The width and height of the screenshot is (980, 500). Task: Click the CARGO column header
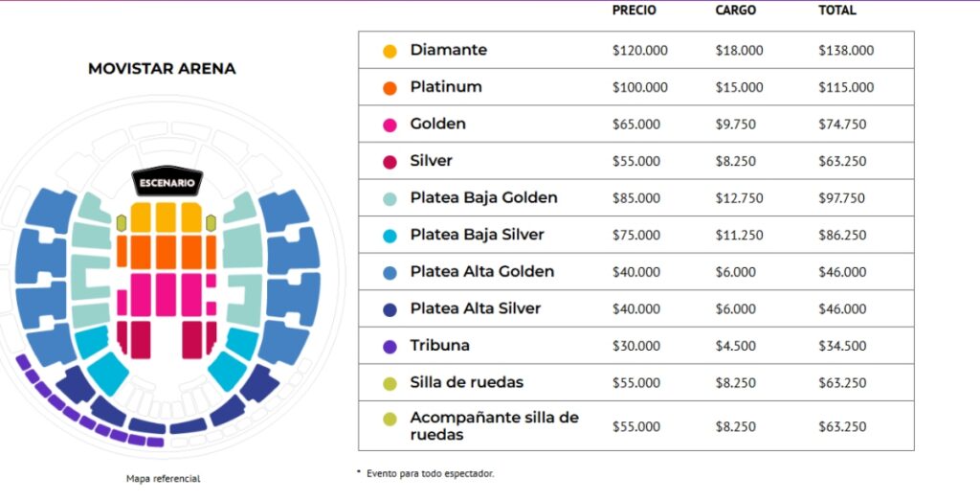tap(736, 10)
